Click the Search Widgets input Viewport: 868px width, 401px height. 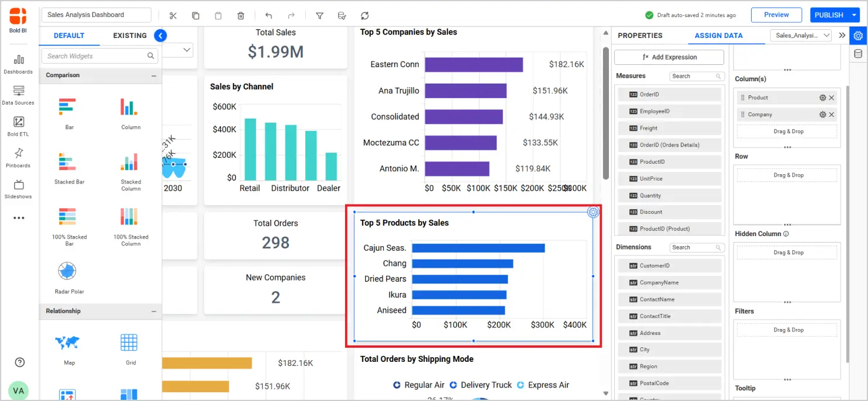click(x=100, y=56)
